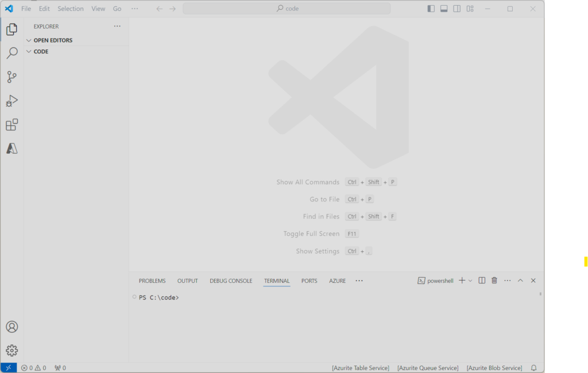588x373 pixels.
Task: Toggle the bottom panel layout button
Action: (x=444, y=9)
